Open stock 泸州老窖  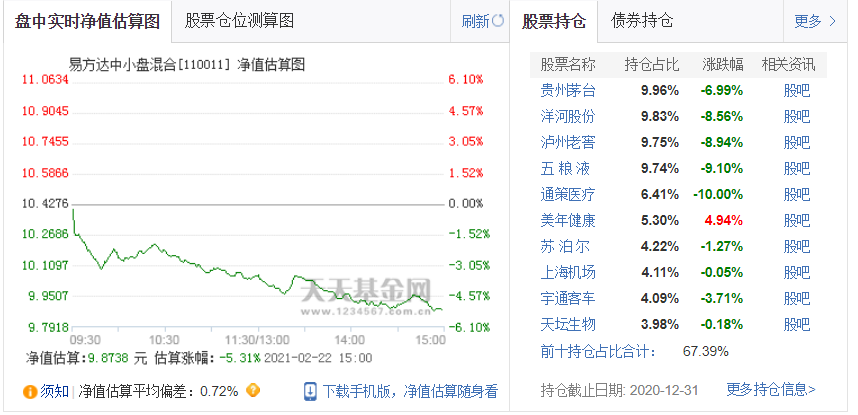pyautogui.click(x=568, y=142)
